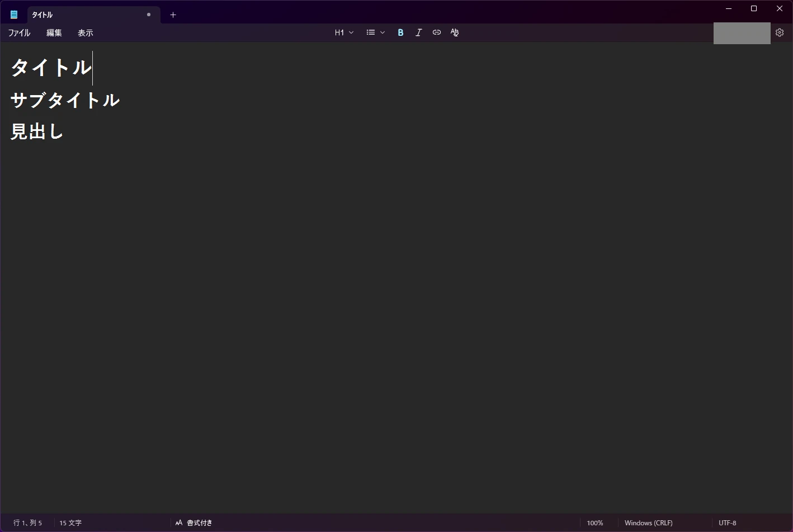Image resolution: width=793 pixels, height=532 pixels.
Task: Click the Notepad app icon in the title bar
Action: tap(14, 15)
